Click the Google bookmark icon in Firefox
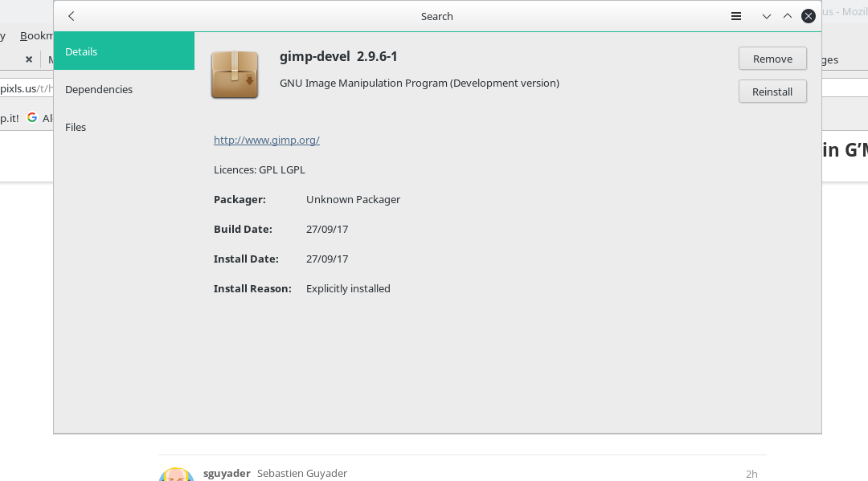This screenshot has height=481, width=868. [x=32, y=117]
